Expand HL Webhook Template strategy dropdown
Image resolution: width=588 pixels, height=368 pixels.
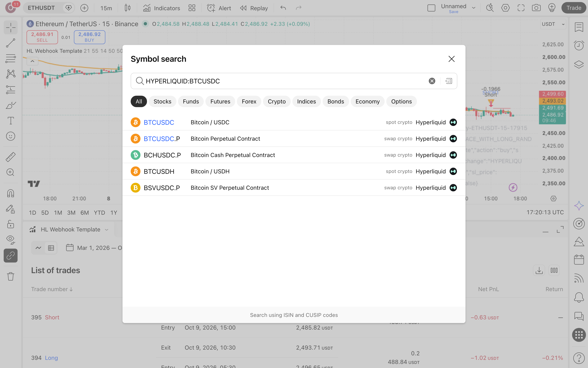[x=106, y=230]
